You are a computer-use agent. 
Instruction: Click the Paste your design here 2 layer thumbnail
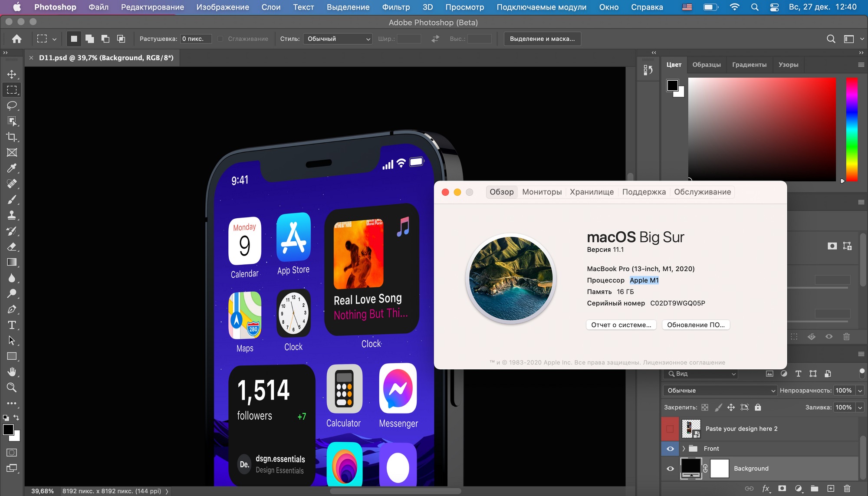[691, 428]
